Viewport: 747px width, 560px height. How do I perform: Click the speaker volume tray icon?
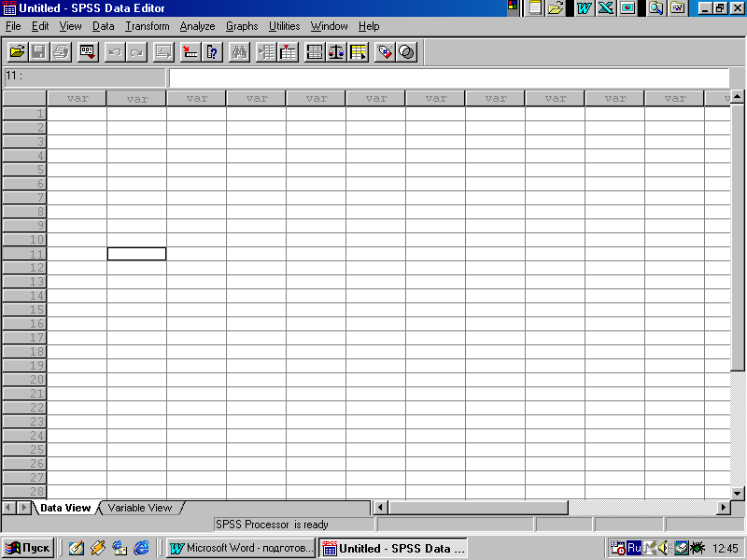(663, 548)
